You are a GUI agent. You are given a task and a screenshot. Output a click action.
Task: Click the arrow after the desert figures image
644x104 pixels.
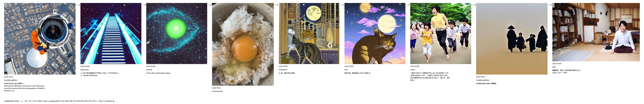click(x=550, y=5)
